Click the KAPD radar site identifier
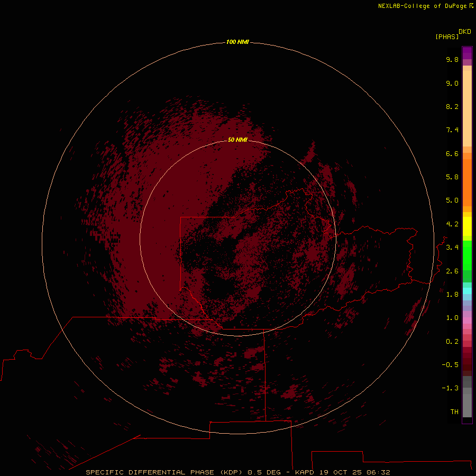 (305, 472)
